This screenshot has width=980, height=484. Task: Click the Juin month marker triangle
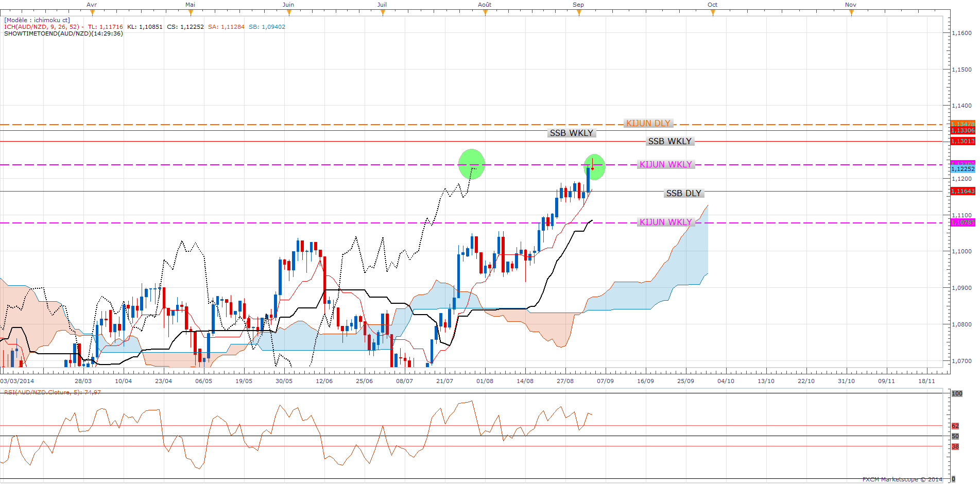[x=288, y=12]
